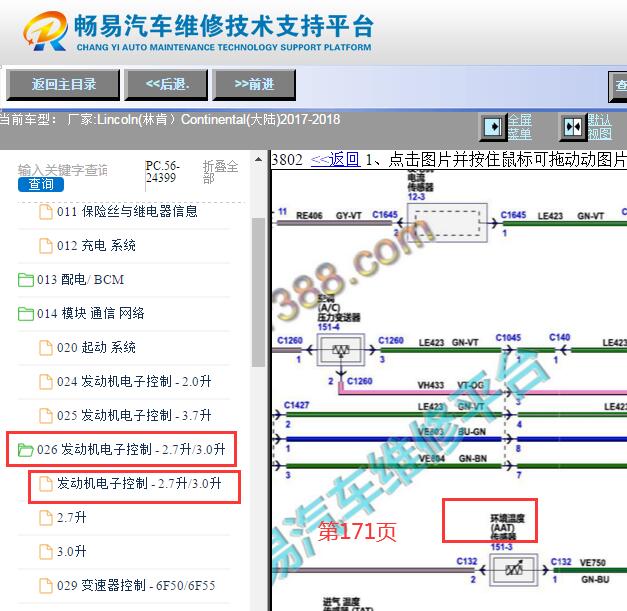Click the AAT ambient temperature sensor symbol
Screen dimensions: 627x611
[x=514, y=570]
